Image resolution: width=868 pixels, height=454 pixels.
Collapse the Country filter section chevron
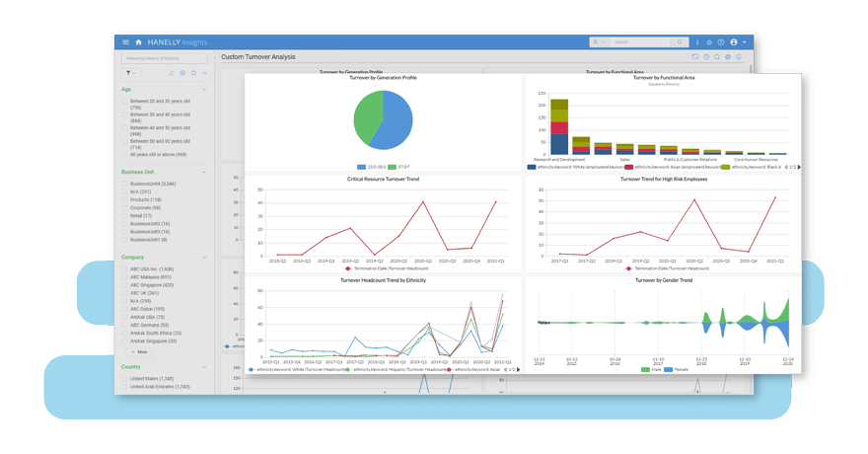tap(204, 367)
